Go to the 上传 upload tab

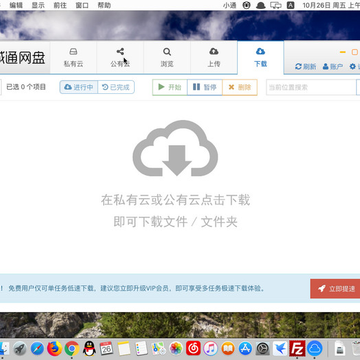click(214, 57)
